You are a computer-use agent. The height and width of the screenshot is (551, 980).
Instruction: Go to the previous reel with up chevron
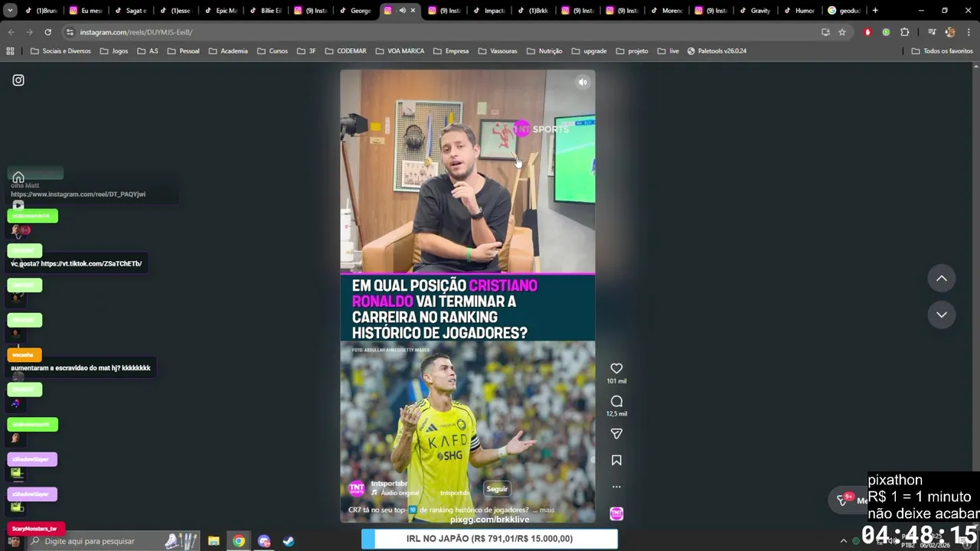coord(942,279)
